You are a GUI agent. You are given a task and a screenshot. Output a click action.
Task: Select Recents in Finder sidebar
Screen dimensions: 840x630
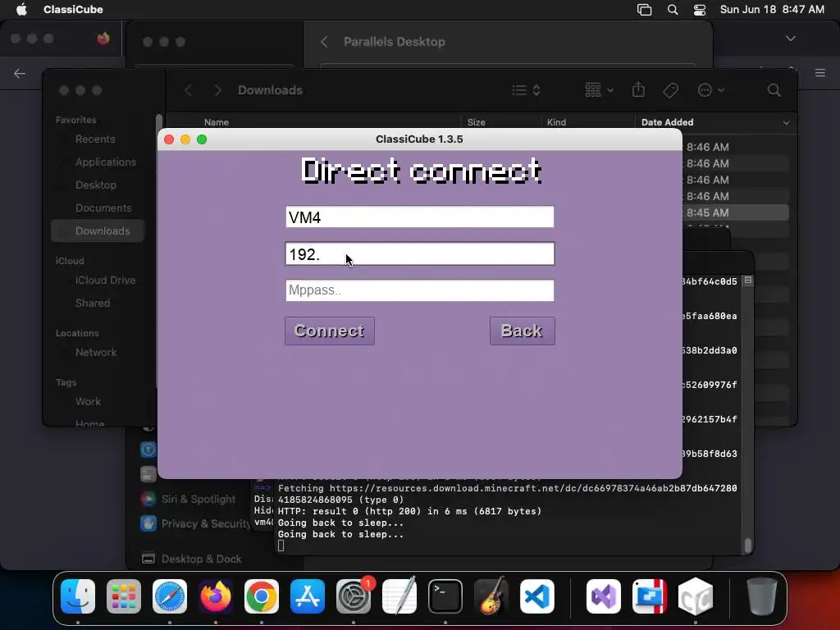tap(95, 139)
